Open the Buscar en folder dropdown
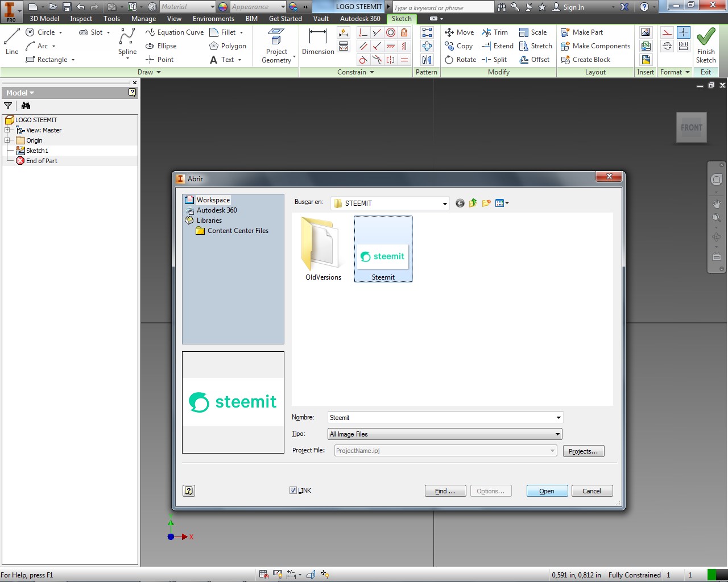This screenshot has width=728, height=582. [x=445, y=203]
